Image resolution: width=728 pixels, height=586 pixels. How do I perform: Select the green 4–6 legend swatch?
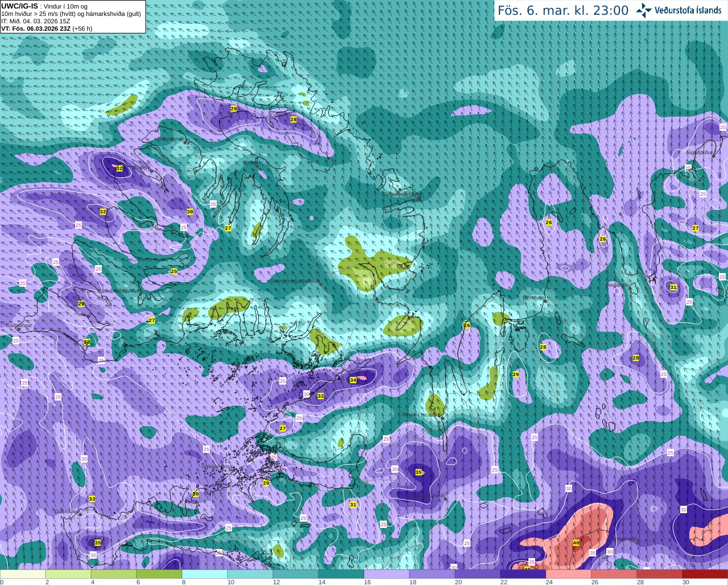click(114, 574)
